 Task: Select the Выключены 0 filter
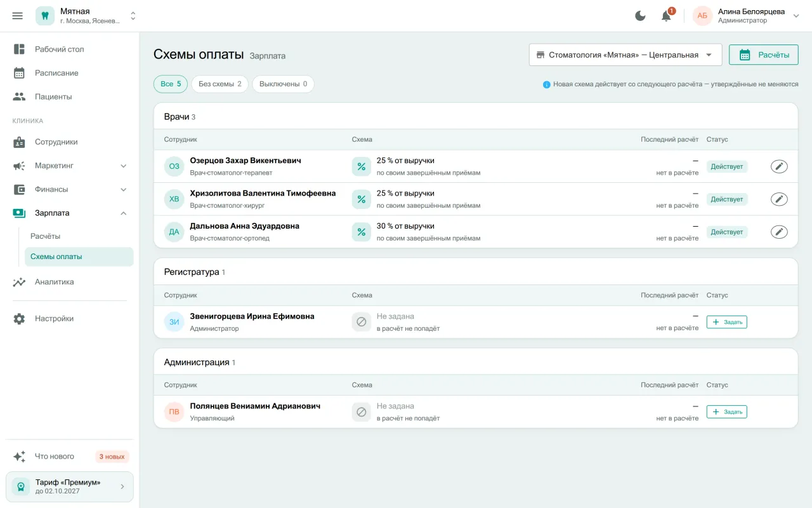[283, 84]
